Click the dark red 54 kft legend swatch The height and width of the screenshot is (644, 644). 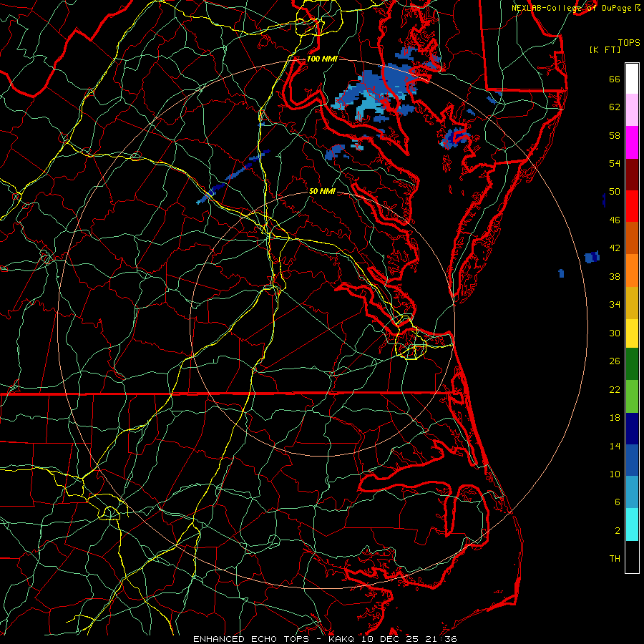tap(632, 175)
